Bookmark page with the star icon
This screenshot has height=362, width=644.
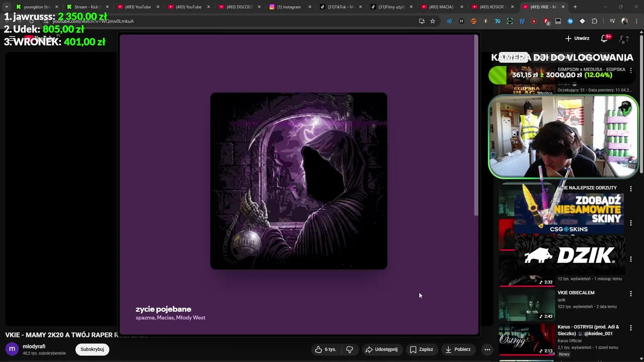point(433,21)
